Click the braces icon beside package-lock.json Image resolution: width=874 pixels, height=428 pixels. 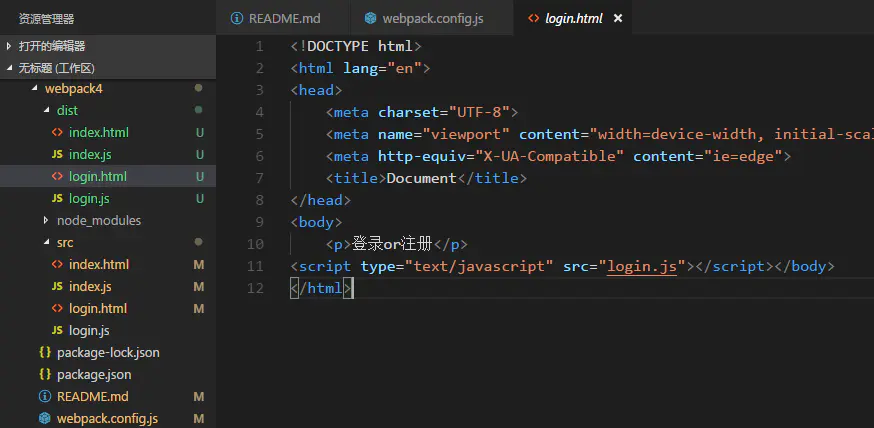[x=45, y=352]
